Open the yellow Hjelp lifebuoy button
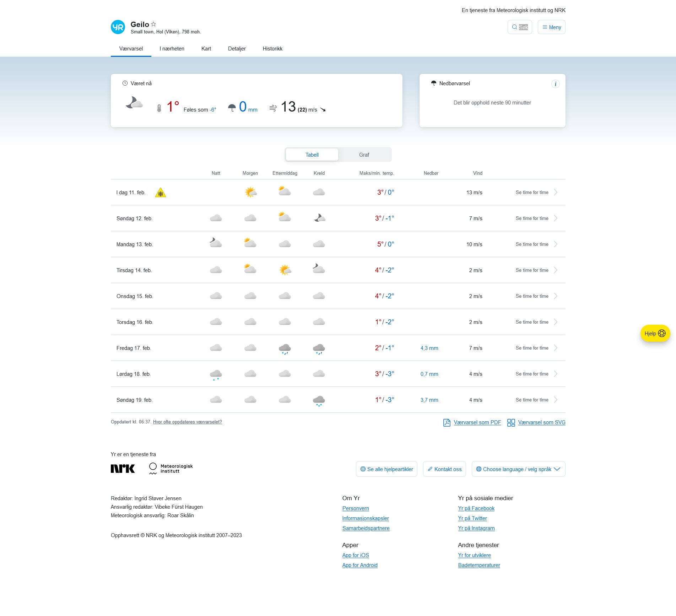 (x=655, y=333)
